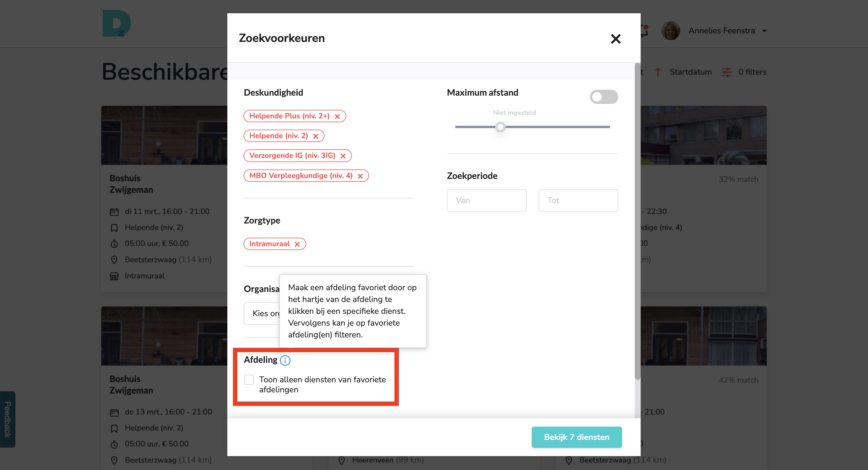This screenshot has height=470, width=868.
Task: Click the Startdatum sort option
Action: pos(691,72)
